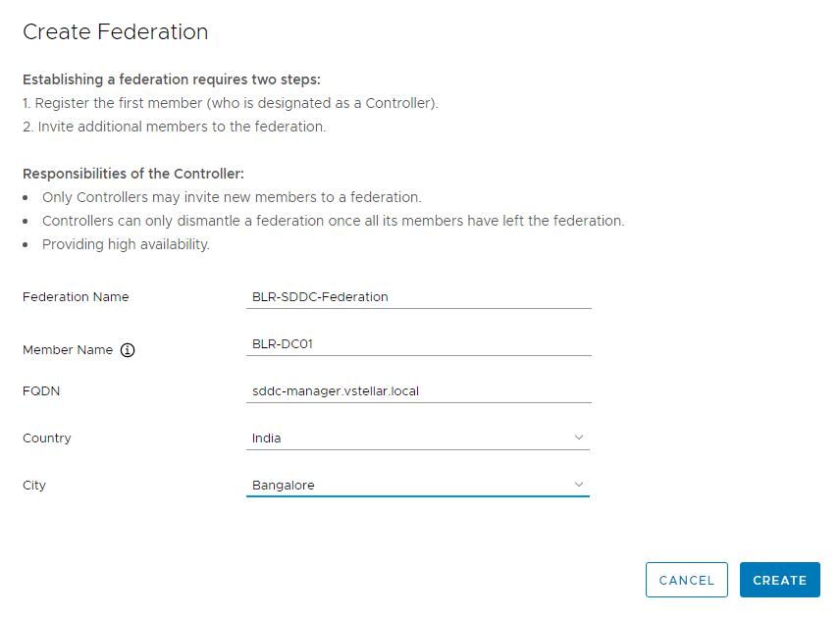This screenshot has width=840, height=619.
Task: Click the 'Providing high availability' bullet
Action: coord(126,244)
